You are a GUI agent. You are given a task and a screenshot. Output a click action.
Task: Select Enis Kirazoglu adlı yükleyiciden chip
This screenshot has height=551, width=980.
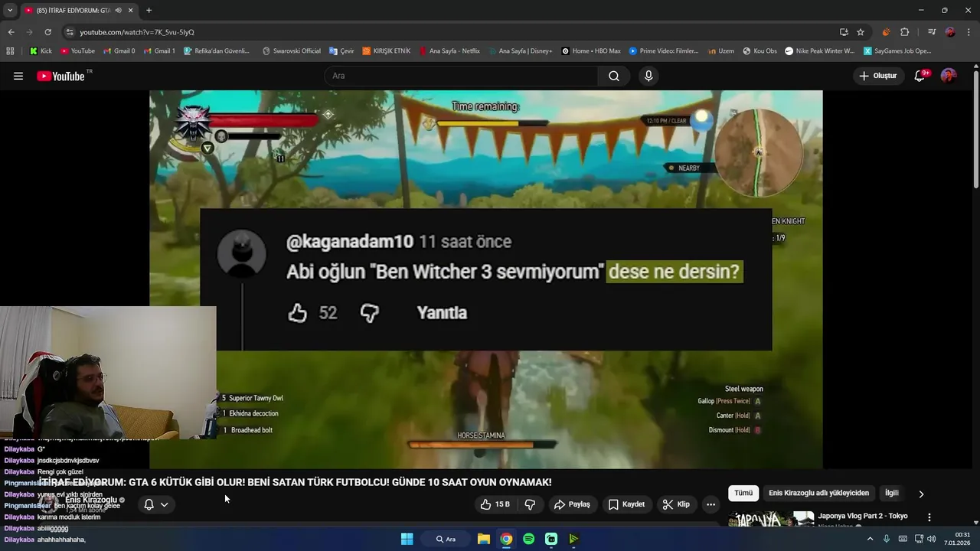[x=818, y=494]
